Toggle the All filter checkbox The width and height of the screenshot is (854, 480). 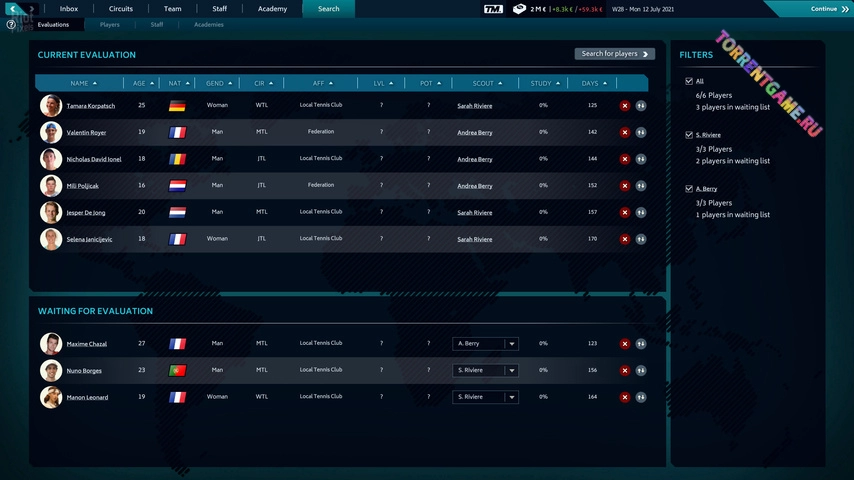tap(688, 81)
